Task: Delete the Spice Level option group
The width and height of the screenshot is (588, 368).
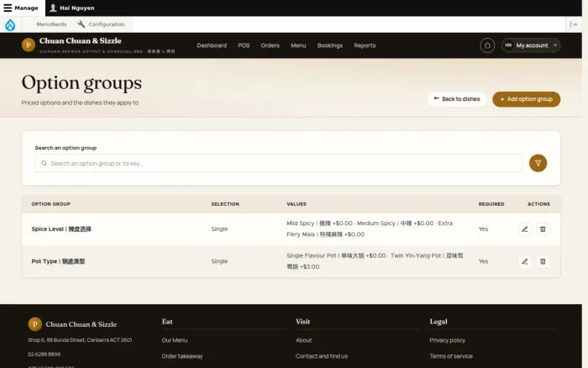Action: (543, 229)
